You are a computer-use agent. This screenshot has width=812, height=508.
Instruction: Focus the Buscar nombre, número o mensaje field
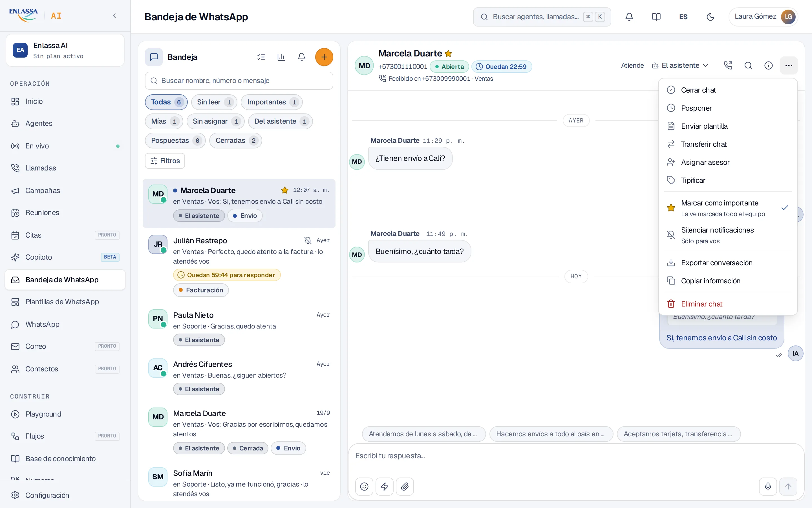[239, 81]
